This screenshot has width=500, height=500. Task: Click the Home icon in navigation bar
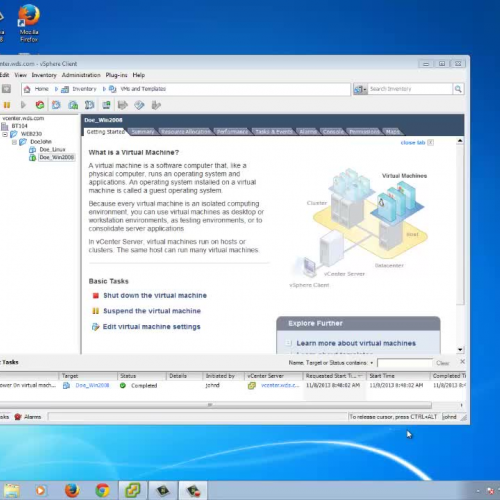27,89
